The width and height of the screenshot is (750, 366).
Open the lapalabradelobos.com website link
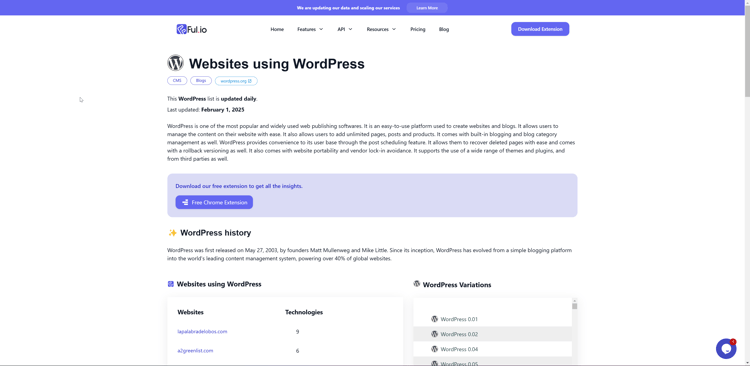click(202, 332)
